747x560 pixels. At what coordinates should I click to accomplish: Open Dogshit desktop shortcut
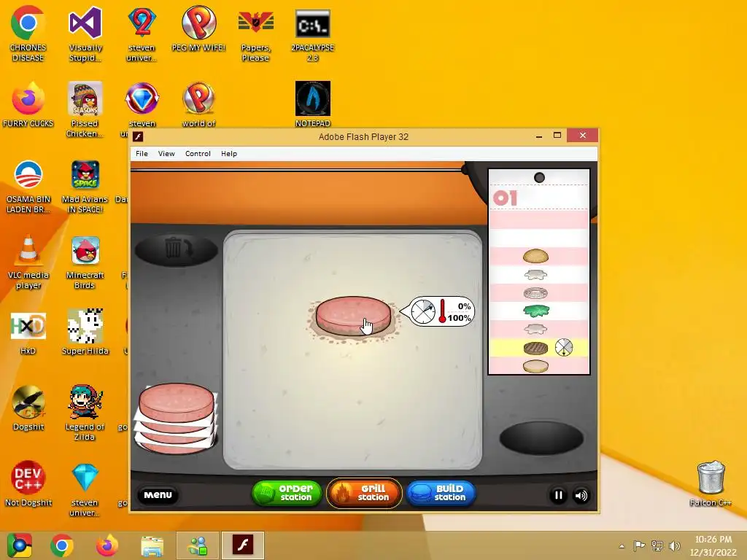[x=28, y=408]
